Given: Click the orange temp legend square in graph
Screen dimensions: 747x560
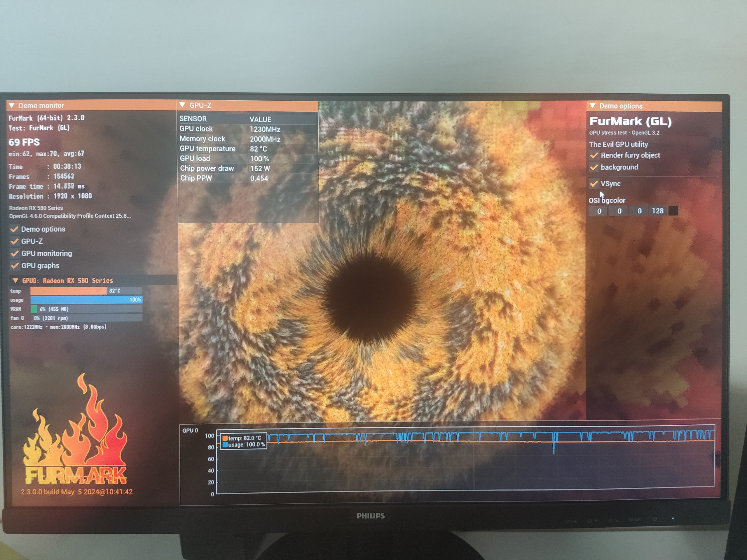Looking at the screenshot, I should pos(225,438).
